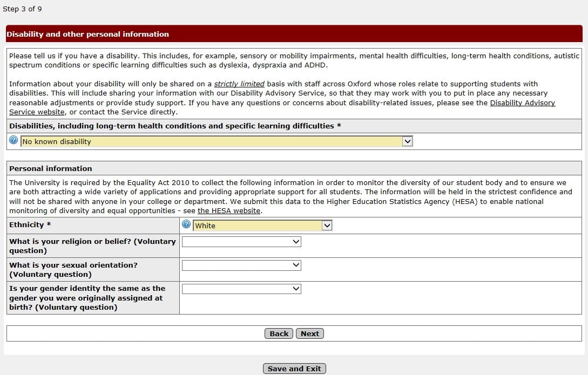Click the 'Ethnicity *' field label

(30, 225)
